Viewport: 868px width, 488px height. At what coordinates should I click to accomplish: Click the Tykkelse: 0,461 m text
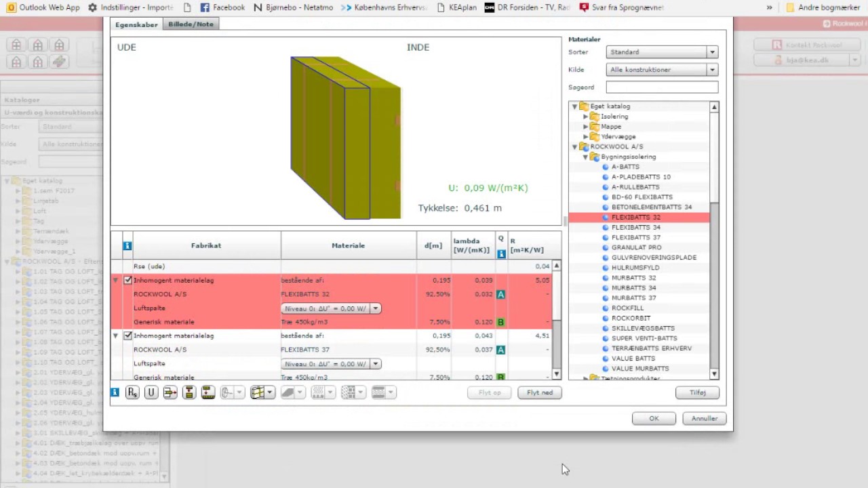click(x=460, y=208)
